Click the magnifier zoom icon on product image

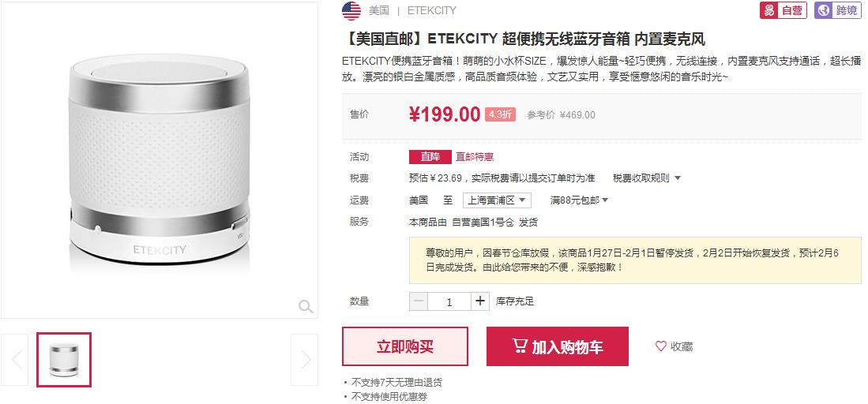pos(306,306)
